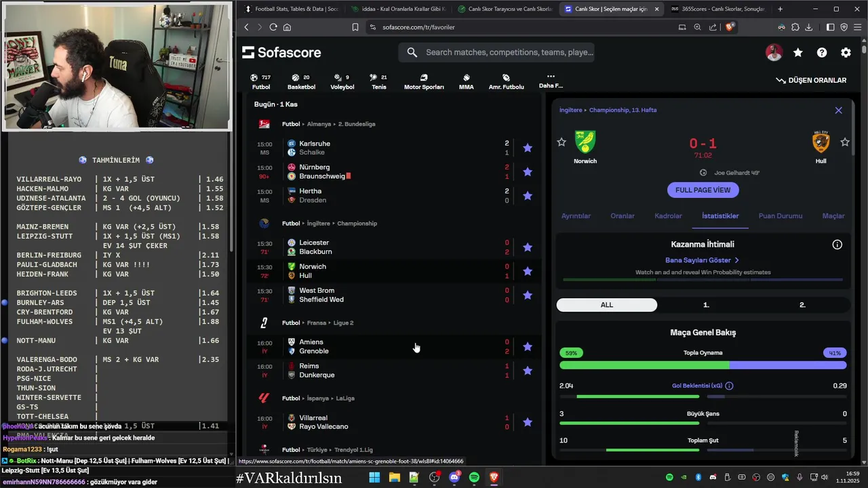The height and width of the screenshot is (488, 868).
Task: Toggle favorite star for West Brom-Sheffield Wed
Action: [x=528, y=295]
